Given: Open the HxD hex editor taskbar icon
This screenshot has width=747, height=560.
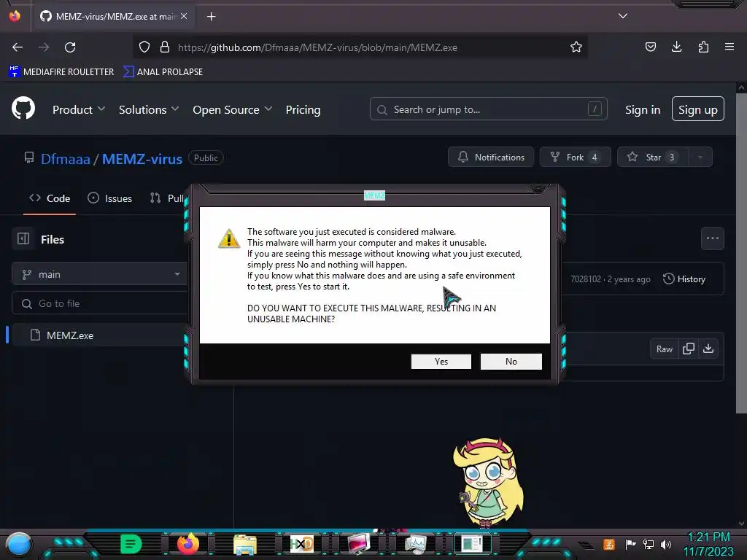Looking at the screenshot, I should [301, 544].
